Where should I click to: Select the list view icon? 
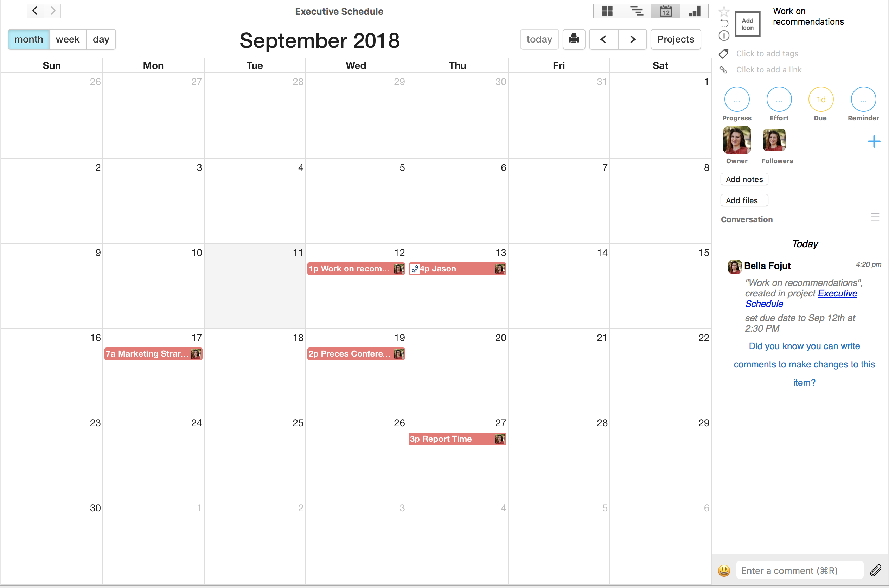tap(636, 11)
